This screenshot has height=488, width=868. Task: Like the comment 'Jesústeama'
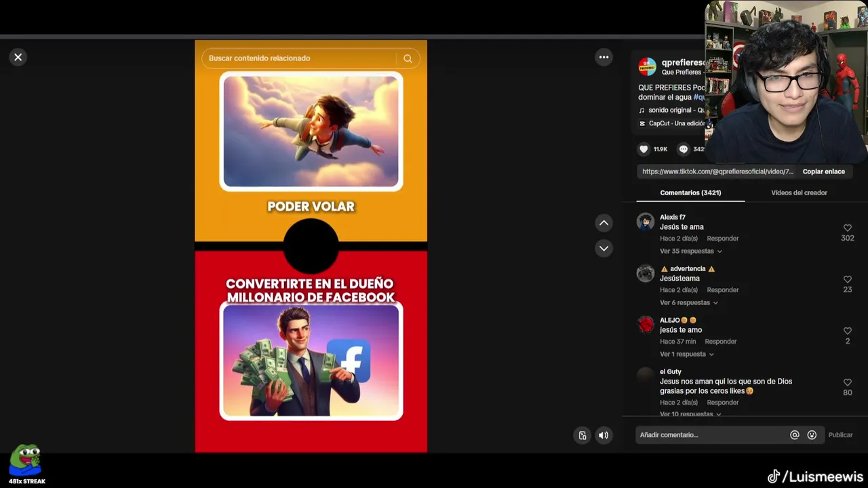point(847,280)
